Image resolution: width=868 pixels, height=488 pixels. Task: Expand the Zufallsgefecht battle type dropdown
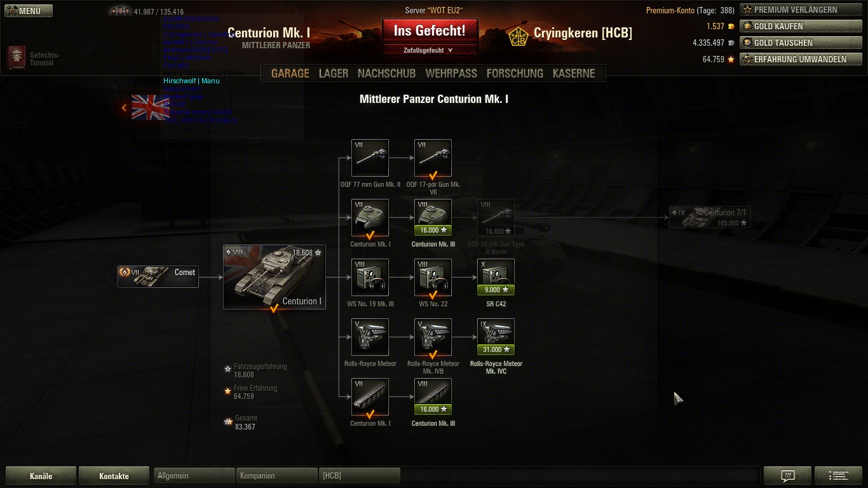tap(430, 50)
